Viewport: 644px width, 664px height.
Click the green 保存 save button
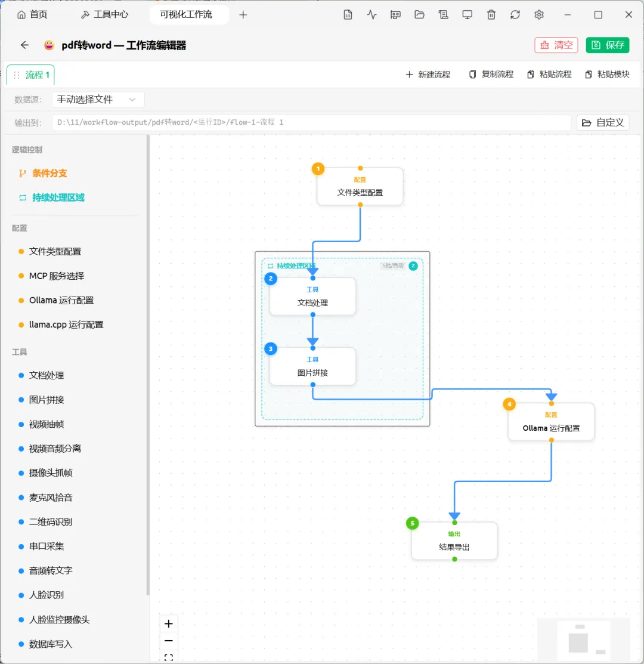[608, 45]
